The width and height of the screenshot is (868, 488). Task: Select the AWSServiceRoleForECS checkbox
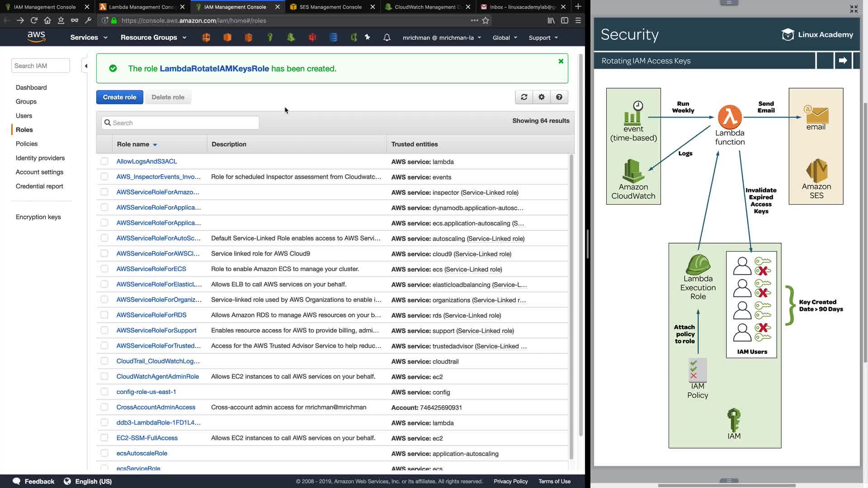coord(104,269)
